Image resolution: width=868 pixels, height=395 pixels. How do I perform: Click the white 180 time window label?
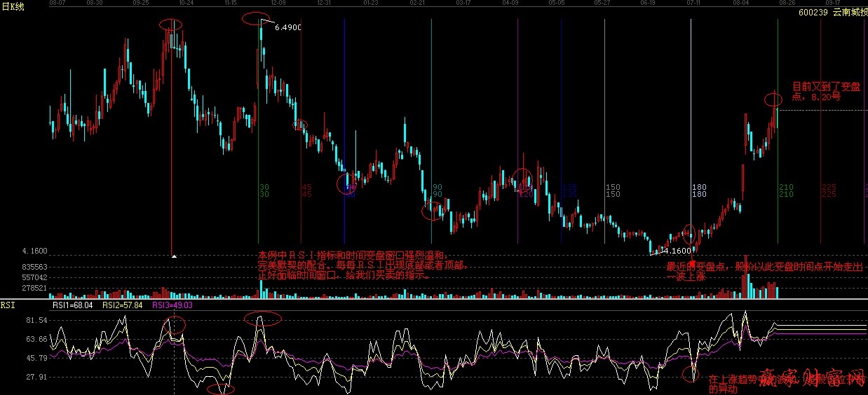coord(699,190)
